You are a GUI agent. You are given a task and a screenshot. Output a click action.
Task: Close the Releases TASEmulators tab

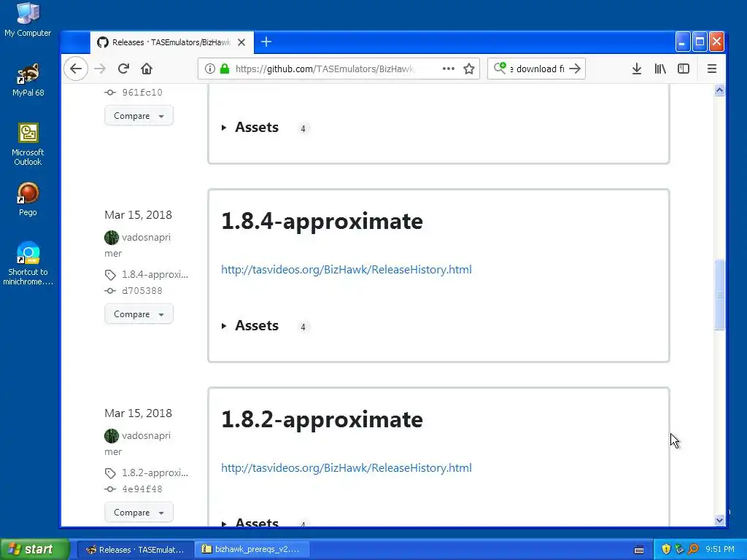241,42
